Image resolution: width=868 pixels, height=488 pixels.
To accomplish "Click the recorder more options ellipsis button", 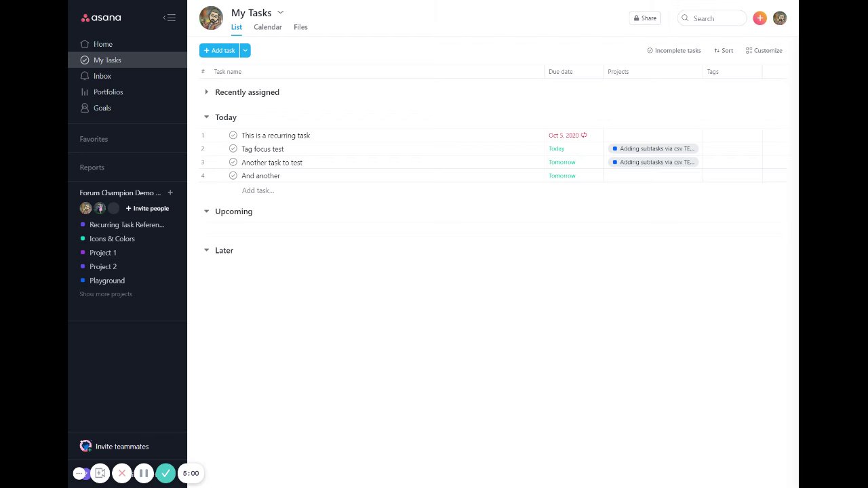I will click(x=79, y=473).
